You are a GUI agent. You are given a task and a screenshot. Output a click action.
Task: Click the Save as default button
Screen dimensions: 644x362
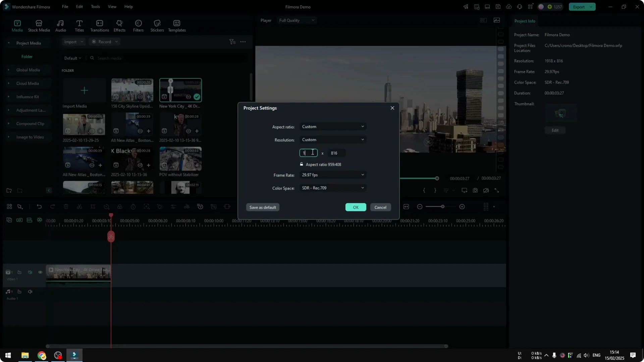click(x=263, y=207)
